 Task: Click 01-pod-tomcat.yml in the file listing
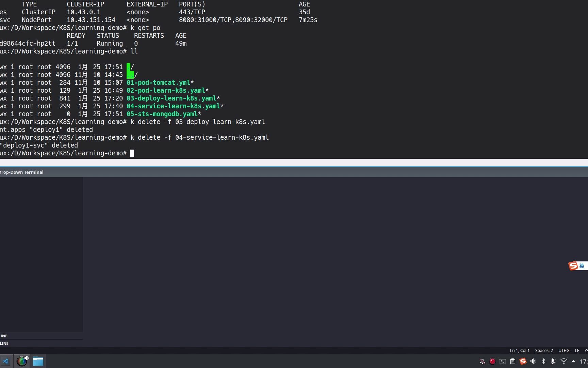(x=158, y=82)
